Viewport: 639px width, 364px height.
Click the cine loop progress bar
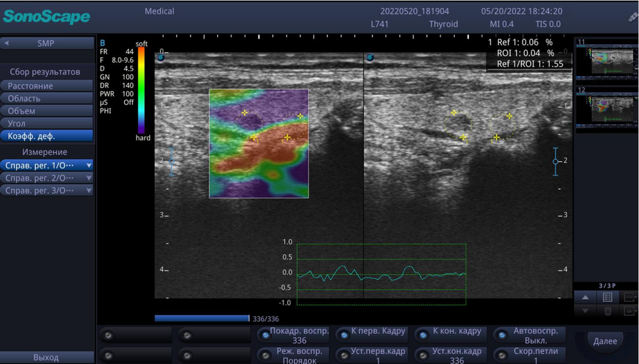(x=202, y=318)
